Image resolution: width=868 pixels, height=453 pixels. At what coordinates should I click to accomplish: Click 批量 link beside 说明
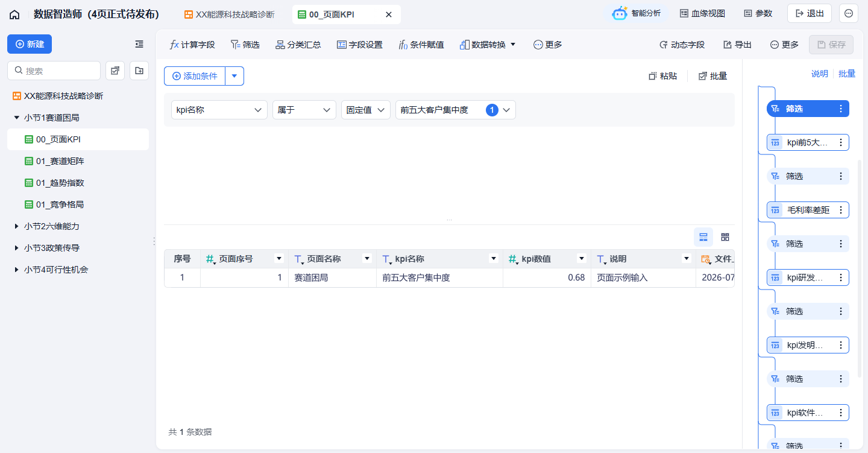click(x=847, y=74)
